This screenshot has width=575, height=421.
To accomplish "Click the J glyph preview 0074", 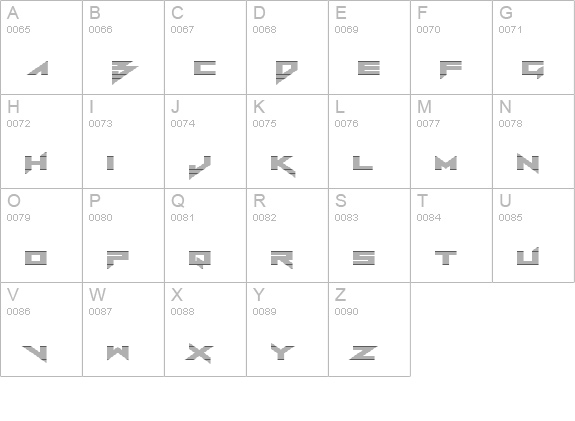I will coord(199,168).
